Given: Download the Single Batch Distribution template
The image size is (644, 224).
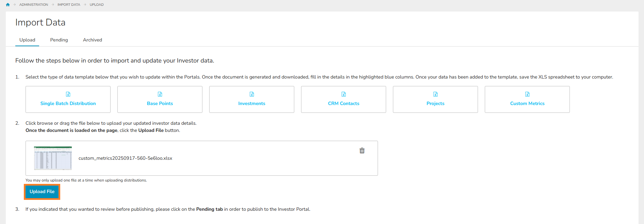Looking at the screenshot, I should 68,103.
